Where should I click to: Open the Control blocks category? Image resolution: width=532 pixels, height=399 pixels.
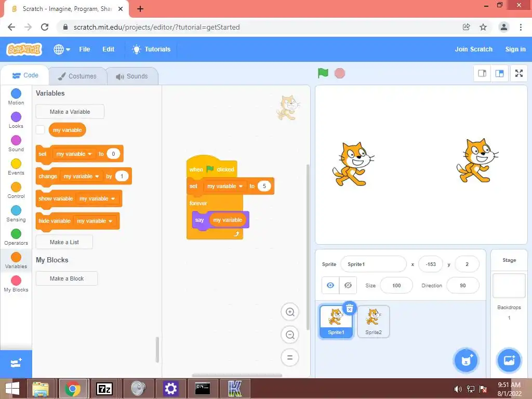[x=16, y=190]
